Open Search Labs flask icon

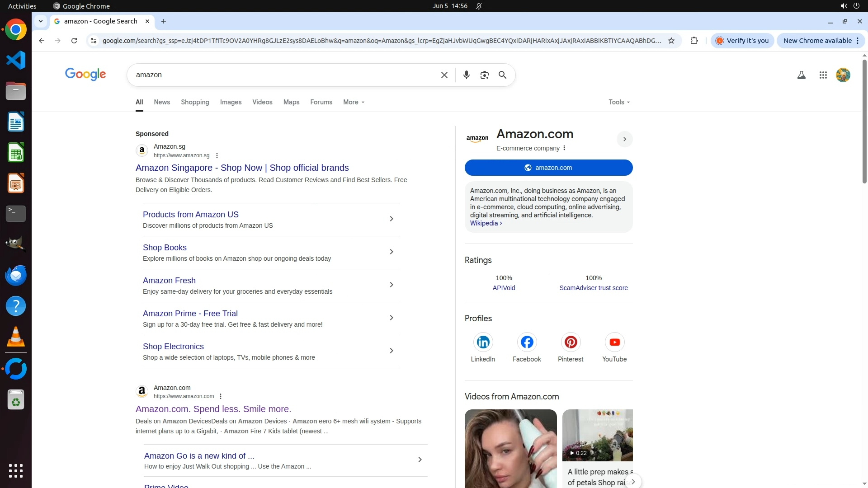click(x=801, y=75)
